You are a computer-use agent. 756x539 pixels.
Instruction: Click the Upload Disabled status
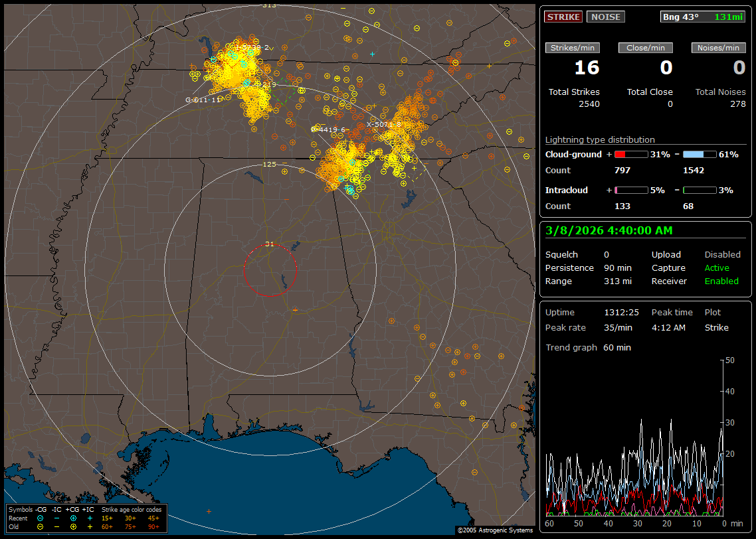click(722, 254)
